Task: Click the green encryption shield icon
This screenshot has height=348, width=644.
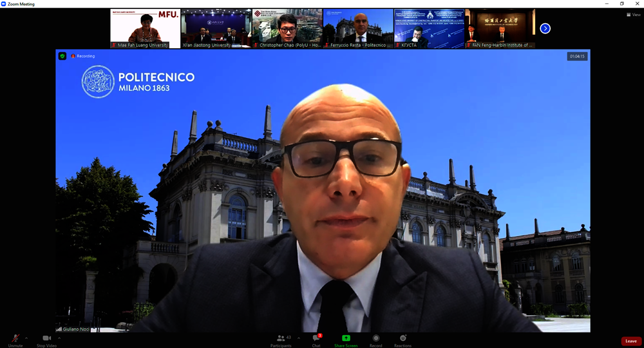Action: pyautogui.click(x=62, y=56)
